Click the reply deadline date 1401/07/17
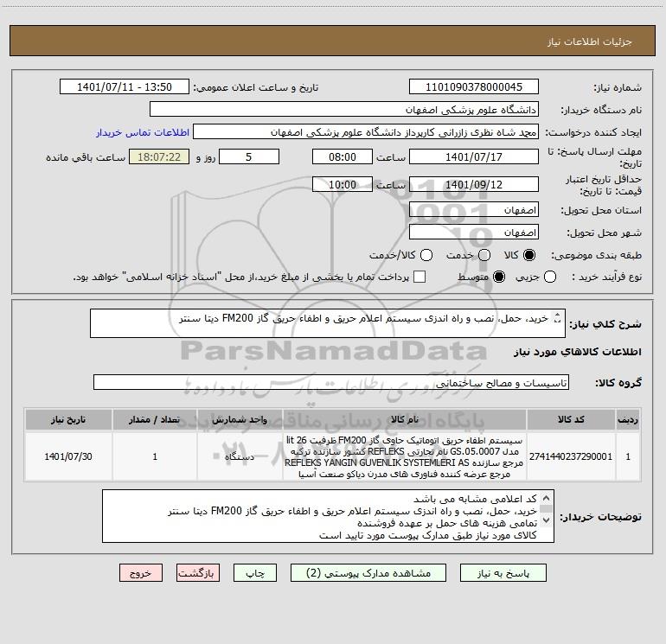666x644 pixels. (x=474, y=156)
